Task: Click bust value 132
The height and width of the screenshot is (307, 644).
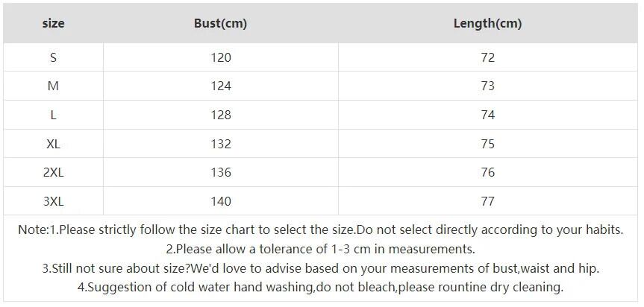Action: 221,144
